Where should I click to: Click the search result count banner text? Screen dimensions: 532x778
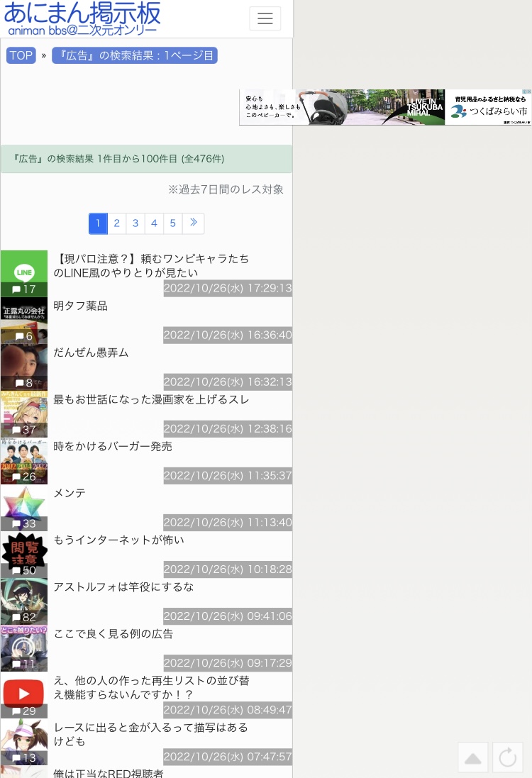(119, 159)
